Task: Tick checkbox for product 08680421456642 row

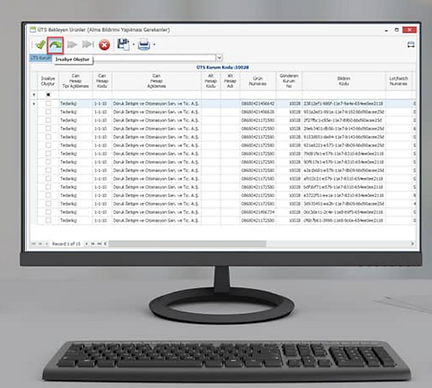Action: 48,104
